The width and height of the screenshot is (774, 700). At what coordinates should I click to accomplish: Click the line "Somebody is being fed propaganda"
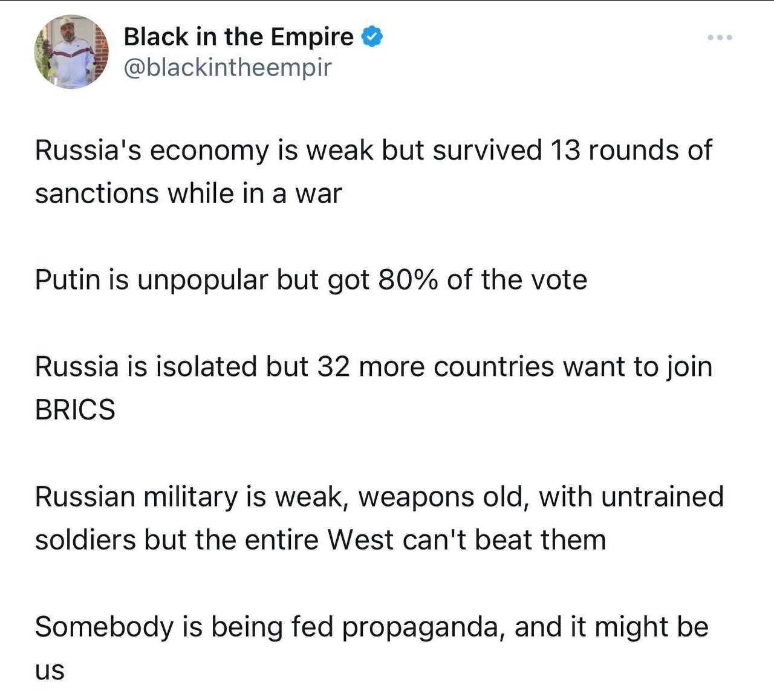pos(371,627)
